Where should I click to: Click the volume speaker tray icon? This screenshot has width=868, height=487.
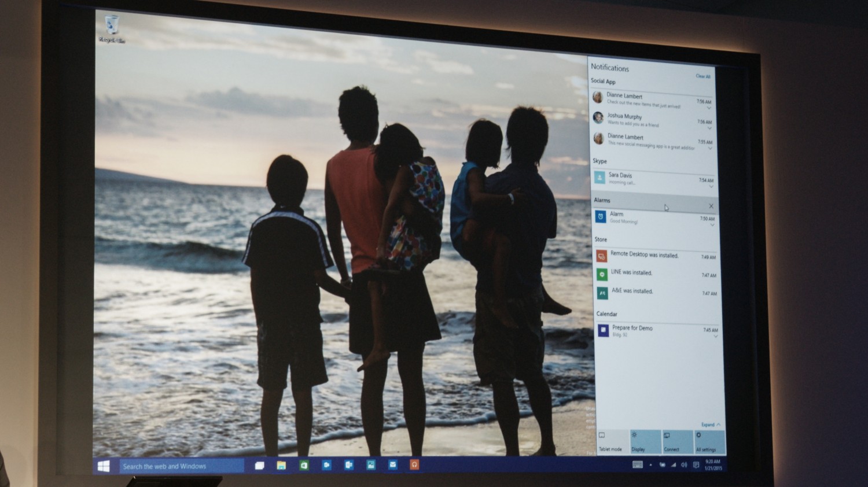click(684, 465)
